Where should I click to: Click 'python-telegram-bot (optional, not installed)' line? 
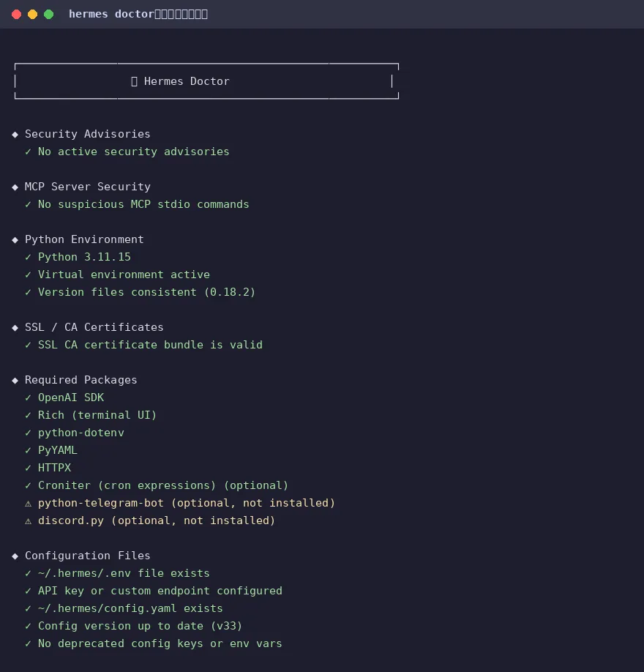187,503
